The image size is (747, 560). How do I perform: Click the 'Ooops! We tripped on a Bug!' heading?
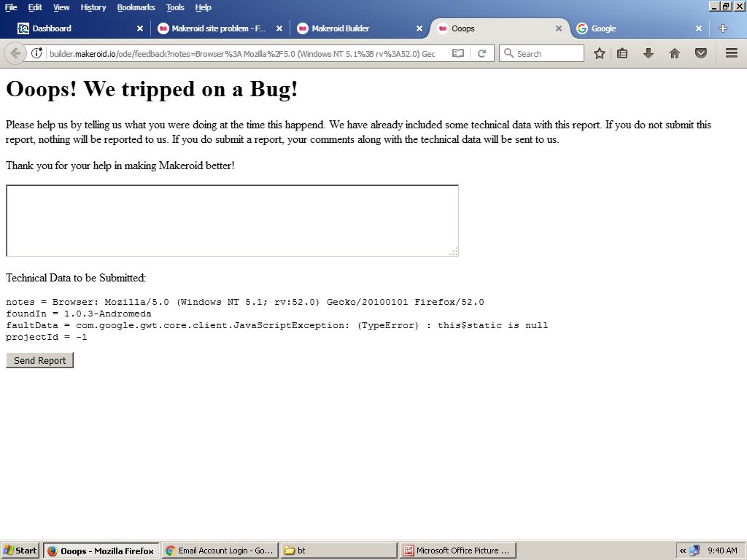(152, 89)
